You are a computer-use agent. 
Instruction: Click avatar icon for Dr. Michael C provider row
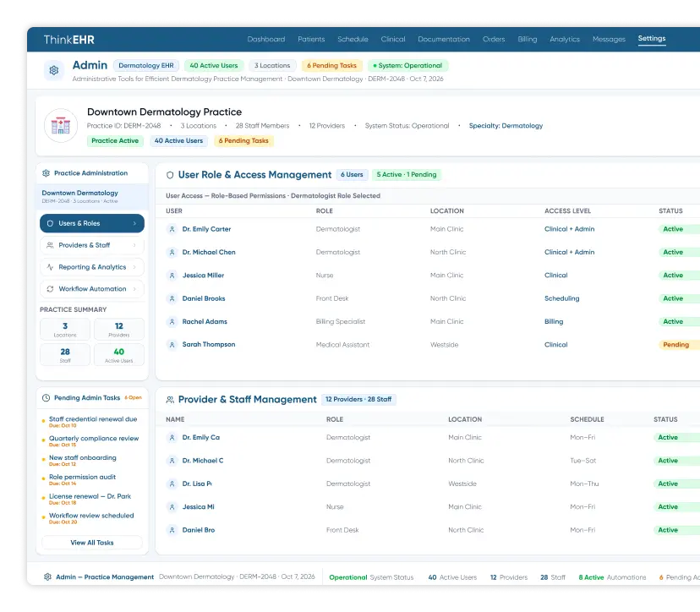pyautogui.click(x=172, y=461)
